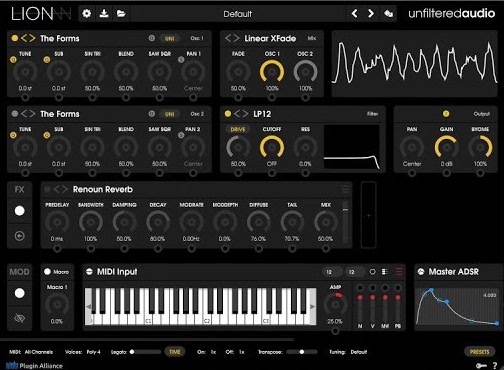Image resolution: width=504 pixels, height=370 pixels.
Task: Click the randomize dice icon
Action: pyautogui.click(x=388, y=14)
